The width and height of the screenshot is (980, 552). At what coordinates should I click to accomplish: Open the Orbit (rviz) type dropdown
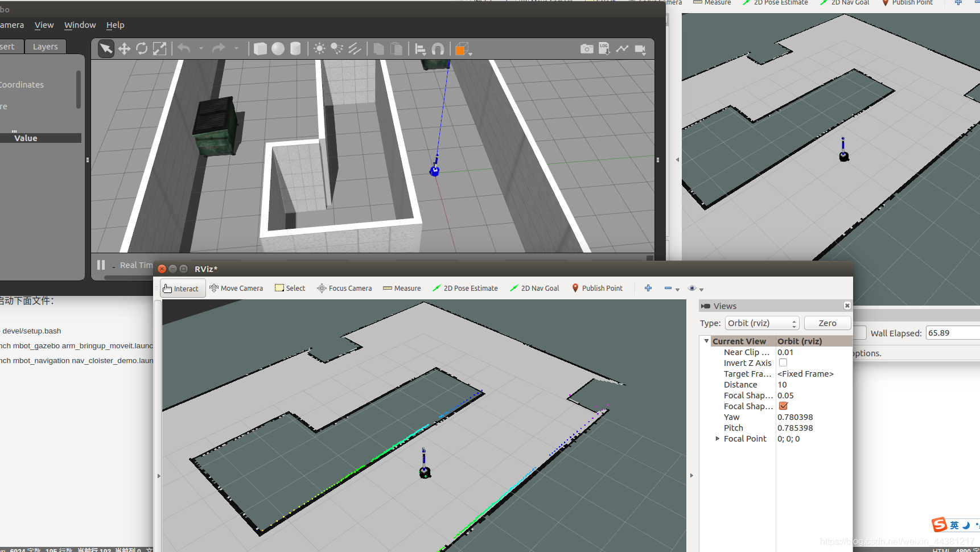click(x=762, y=323)
